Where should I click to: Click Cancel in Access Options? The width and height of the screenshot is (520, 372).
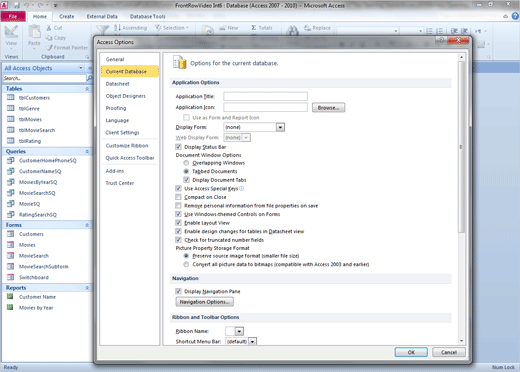(449, 352)
